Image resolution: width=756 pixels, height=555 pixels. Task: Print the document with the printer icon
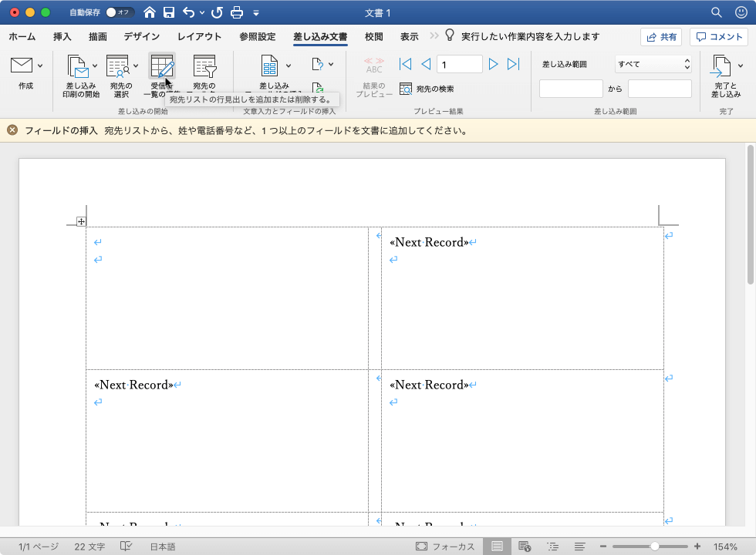(x=237, y=12)
